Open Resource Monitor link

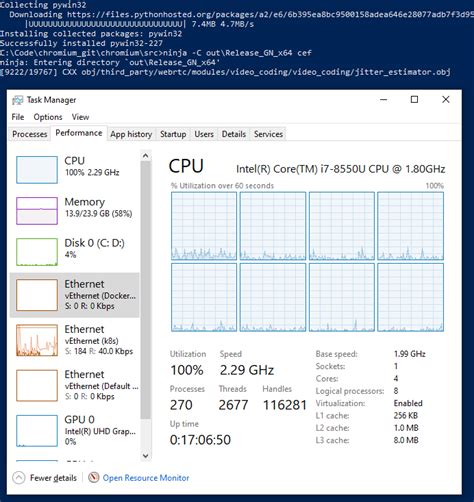(x=146, y=478)
